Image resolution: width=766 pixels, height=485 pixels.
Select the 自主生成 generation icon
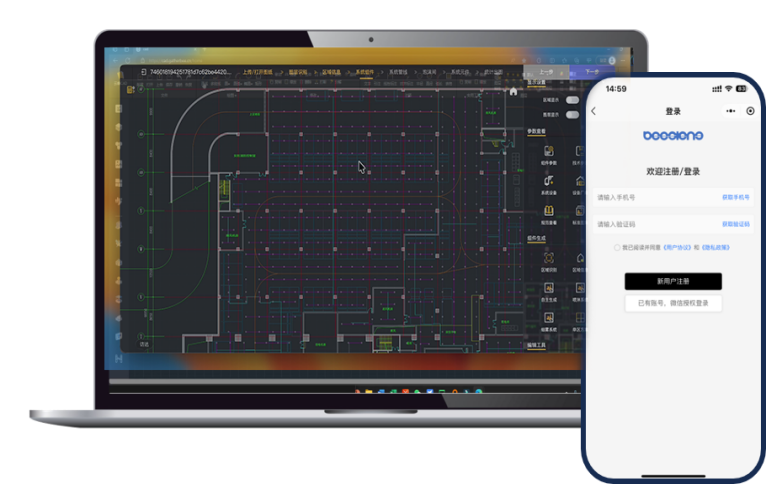(549, 288)
